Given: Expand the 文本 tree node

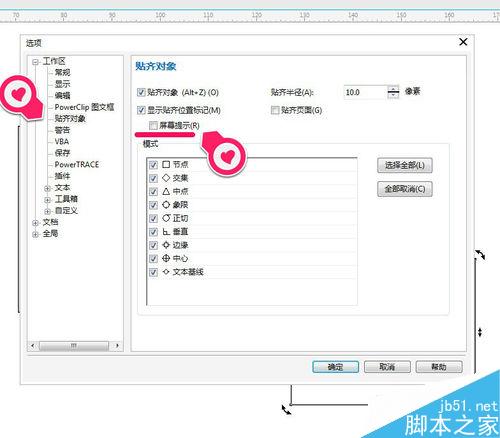Looking at the screenshot, I should click(x=47, y=188).
